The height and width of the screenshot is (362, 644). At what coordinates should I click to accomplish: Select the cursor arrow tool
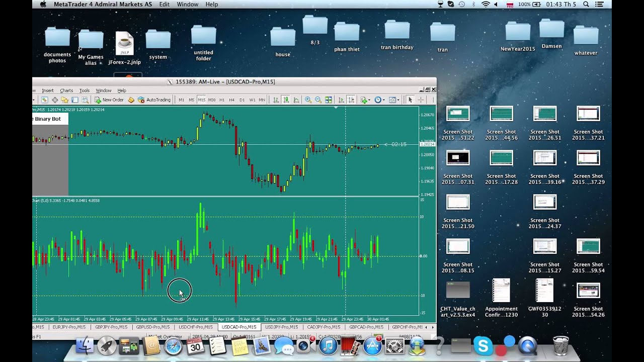pyautogui.click(x=410, y=100)
